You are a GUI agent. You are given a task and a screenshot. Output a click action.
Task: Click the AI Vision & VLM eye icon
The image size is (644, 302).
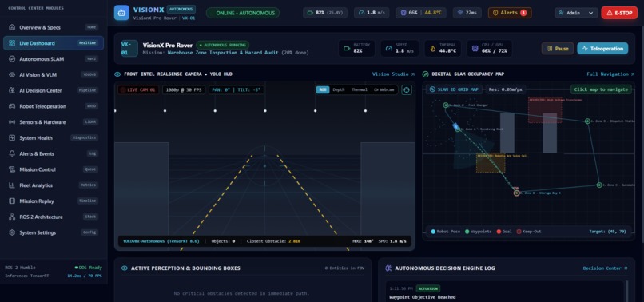[x=11, y=75]
